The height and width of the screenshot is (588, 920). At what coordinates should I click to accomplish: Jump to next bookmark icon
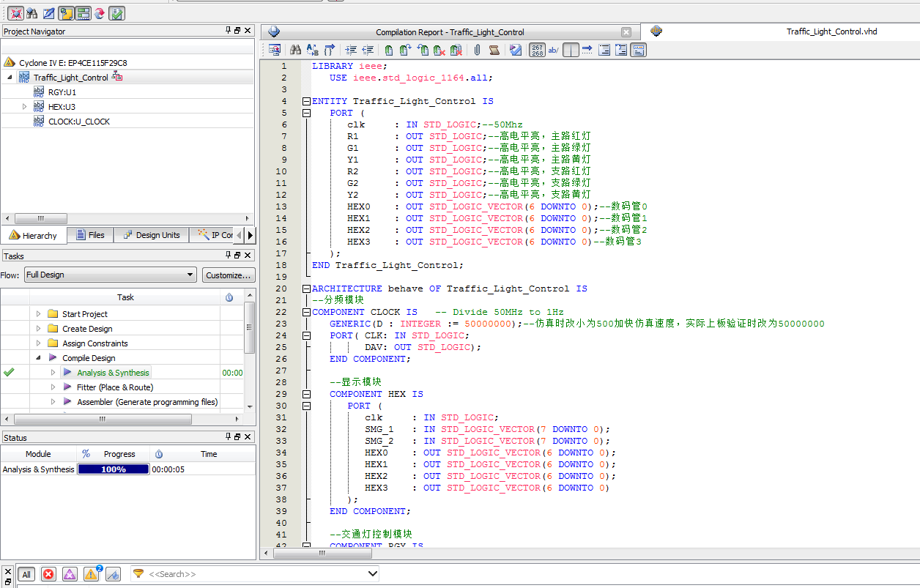pos(405,50)
